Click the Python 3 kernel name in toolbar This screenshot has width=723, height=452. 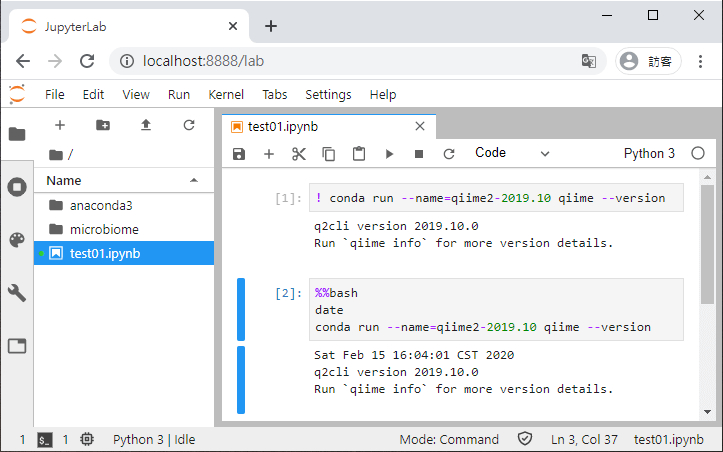649,153
